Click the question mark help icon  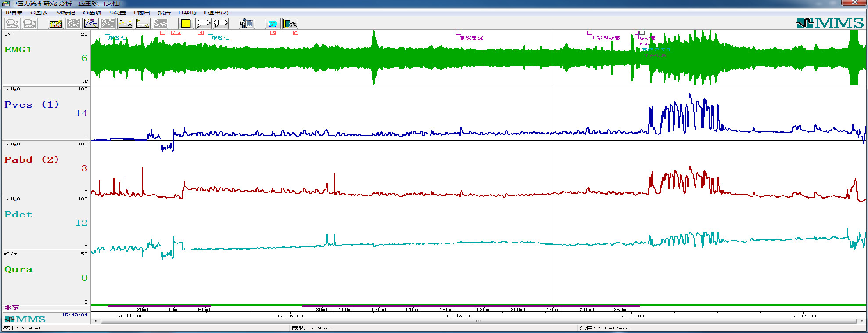[273, 23]
